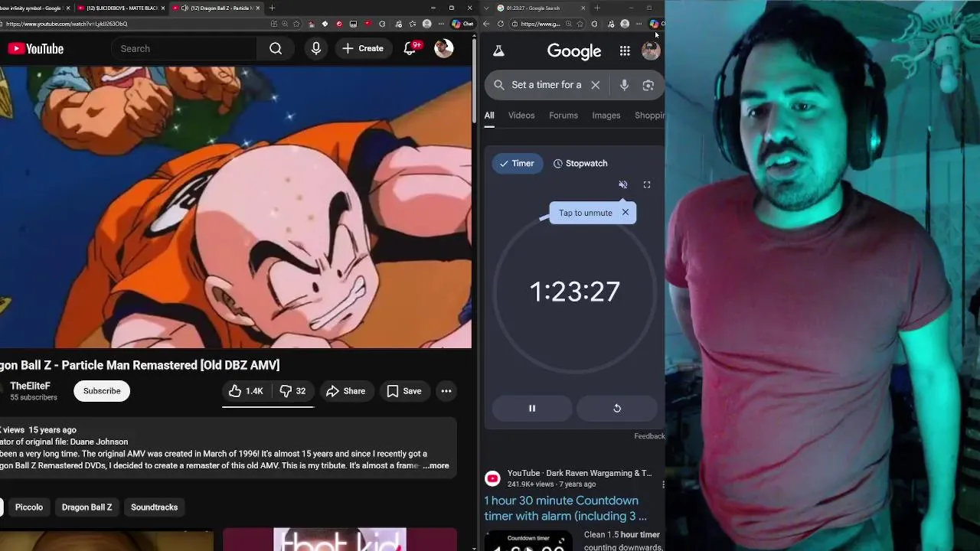The height and width of the screenshot is (551, 980).
Task: Click the Krillin video player
Action: (235, 207)
